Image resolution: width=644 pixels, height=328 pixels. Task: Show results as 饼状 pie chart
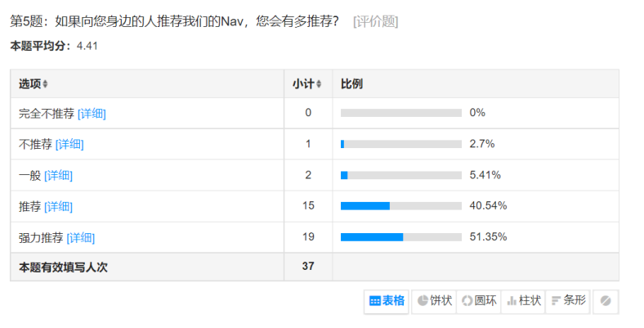click(434, 300)
